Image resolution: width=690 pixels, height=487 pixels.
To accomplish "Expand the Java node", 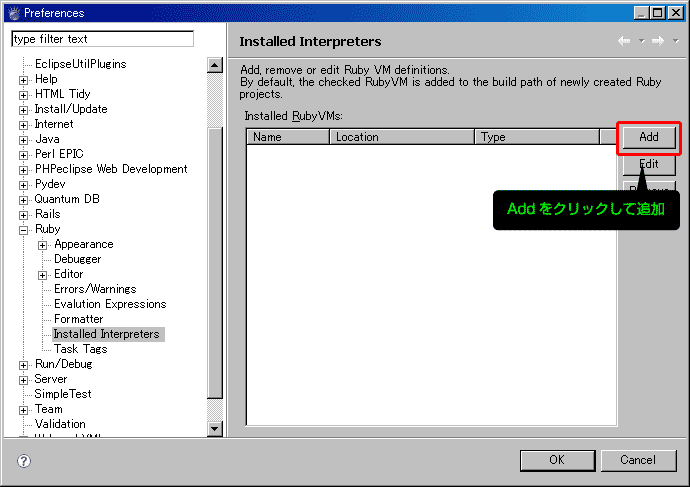I will (x=24, y=140).
